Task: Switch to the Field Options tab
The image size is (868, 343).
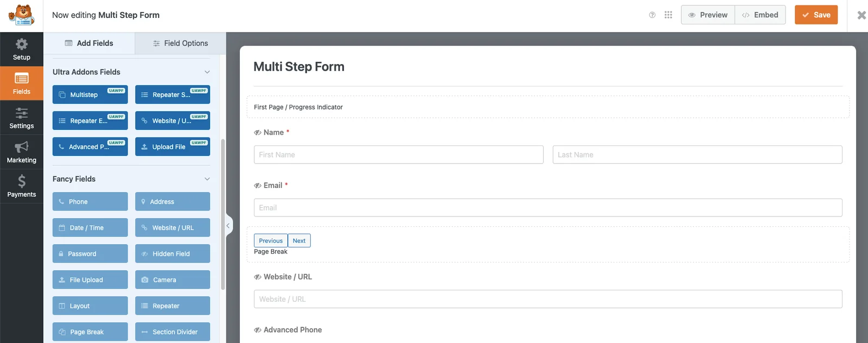Action: click(x=180, y=43)
